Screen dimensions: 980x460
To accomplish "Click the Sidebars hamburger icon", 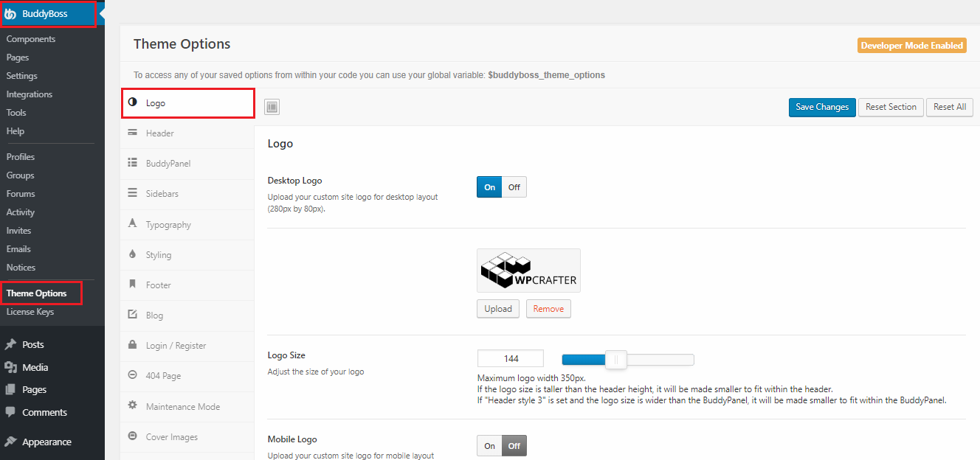I will [132, 193].
